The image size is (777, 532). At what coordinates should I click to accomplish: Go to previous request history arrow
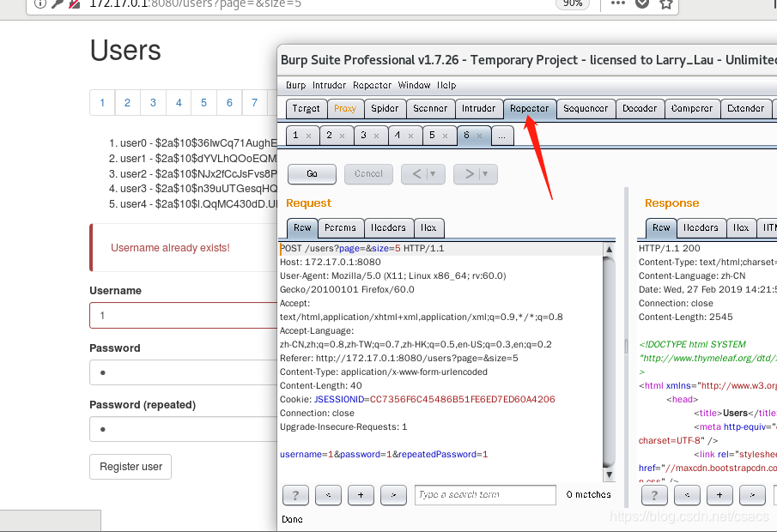416,174
